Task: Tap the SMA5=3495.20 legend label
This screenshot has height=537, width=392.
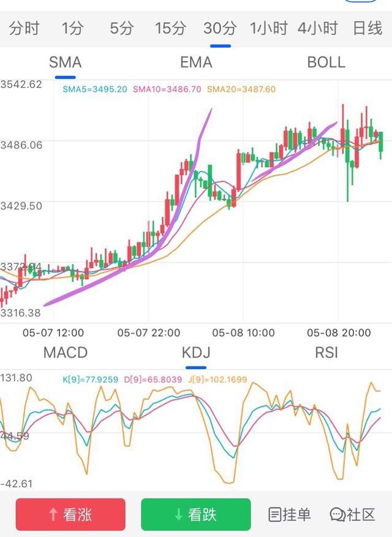Action: (x=95, y=89)
